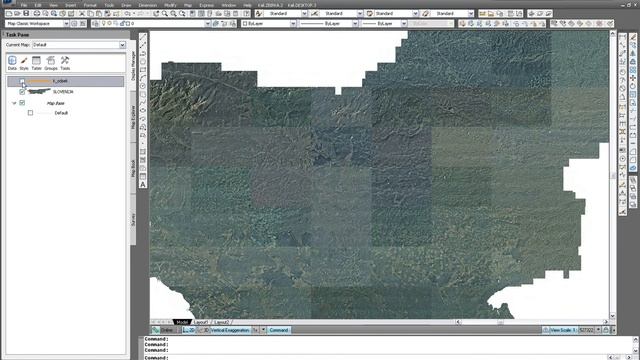Click the Open file toolbar icon

[18, 13]
